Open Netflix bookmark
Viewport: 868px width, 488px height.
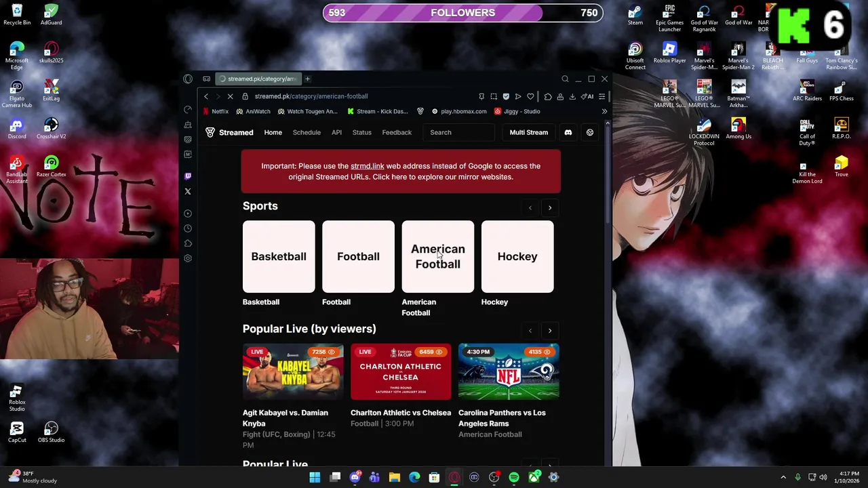click(x=216, y=111)
